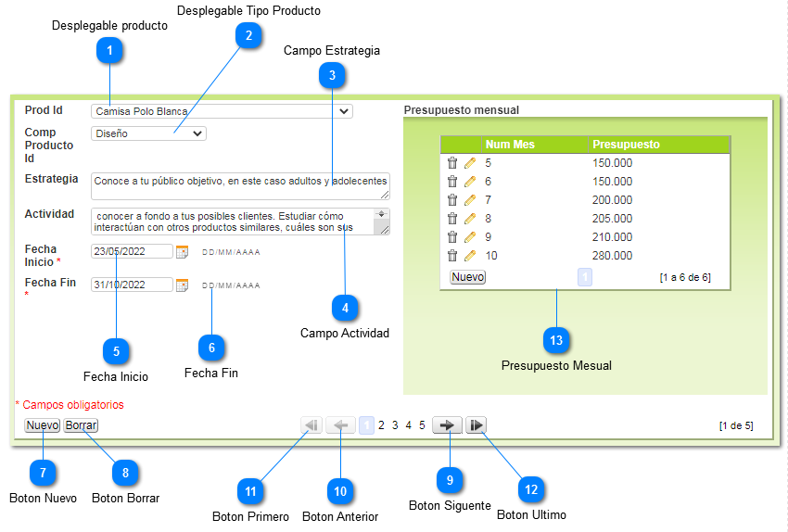788x532 pixels.
Task: Click the Presupuesto mensual section title
Action: point(462,110)
